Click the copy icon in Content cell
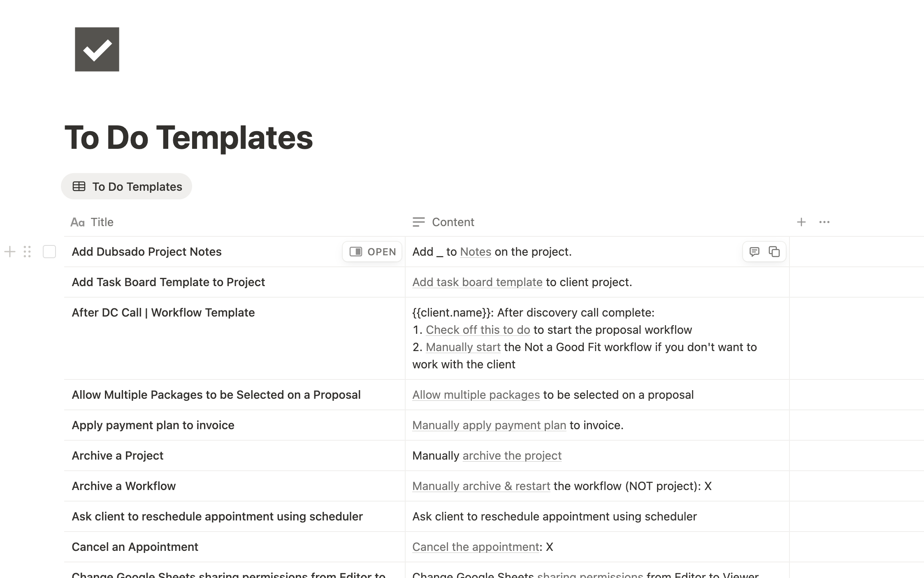The image size is (924, 578). (x=774, y=252)
